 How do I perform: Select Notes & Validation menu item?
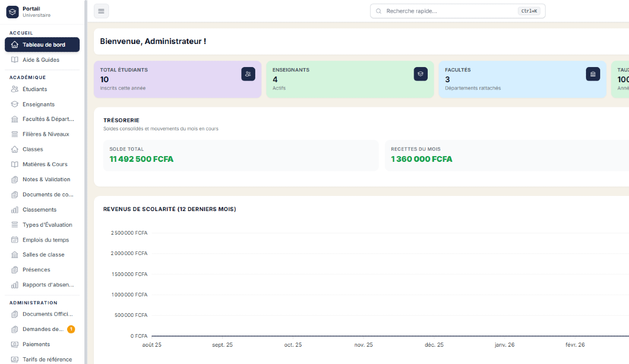click(42, 179)
